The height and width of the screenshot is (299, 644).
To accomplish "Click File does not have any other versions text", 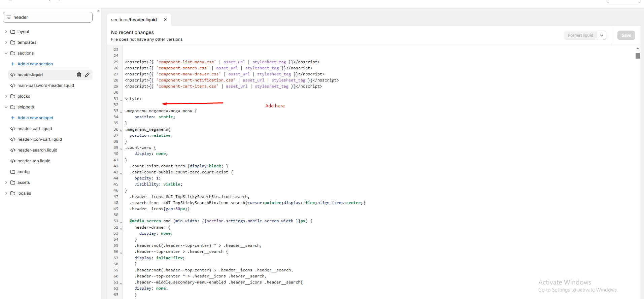I will tap(147, 39).
